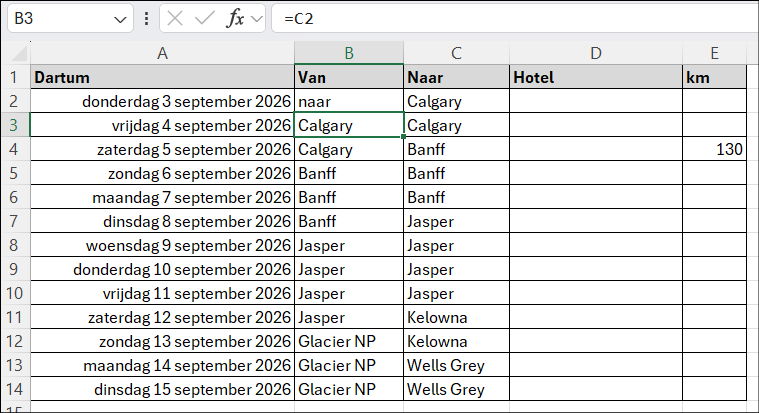
Task: Select column B header
Action: pyautogui.click(x=349, y=53)
